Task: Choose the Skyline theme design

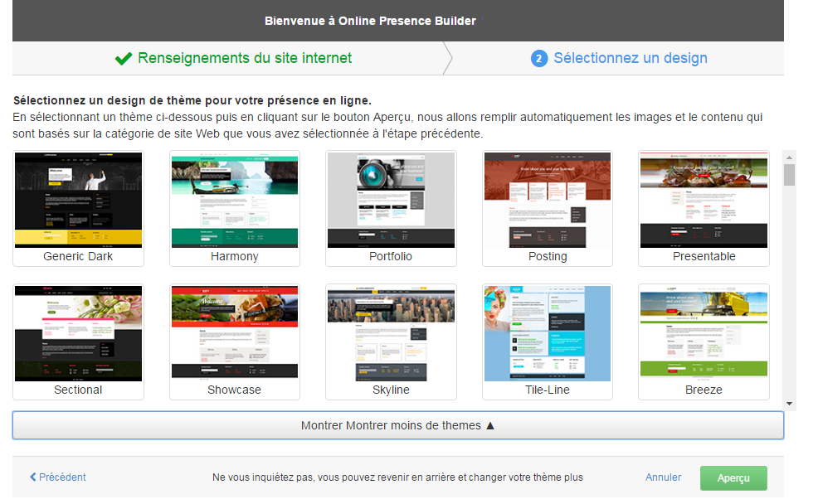Action: pyautogui.click(x=391, y=333)
